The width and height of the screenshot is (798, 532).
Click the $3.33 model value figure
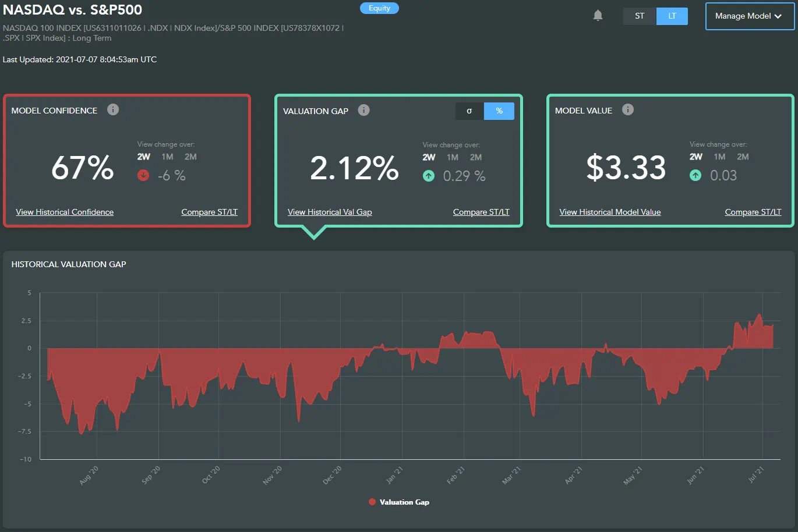626,168
